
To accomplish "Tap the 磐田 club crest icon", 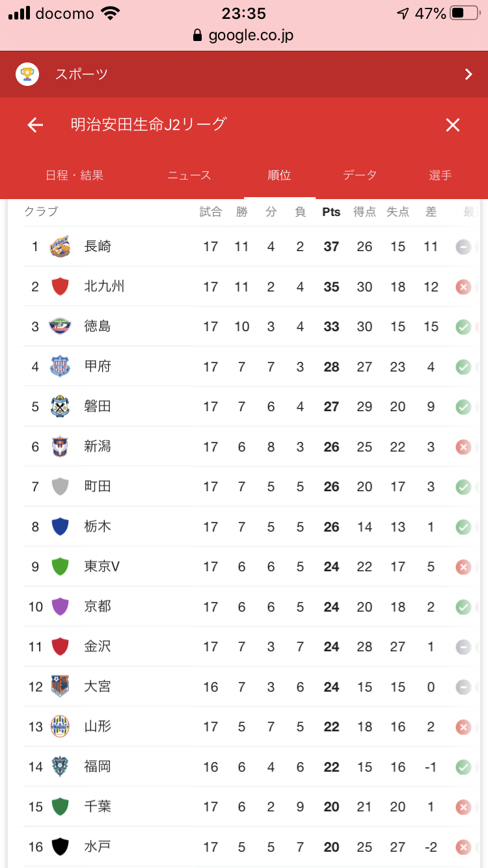I will click(x=60, y=407).
